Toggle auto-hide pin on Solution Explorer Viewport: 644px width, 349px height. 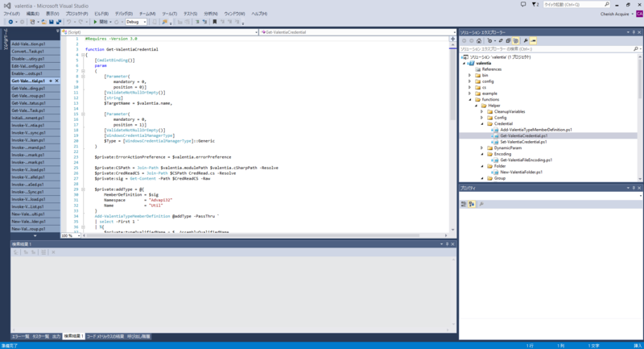pyautogui.click(x=634, y=32)
